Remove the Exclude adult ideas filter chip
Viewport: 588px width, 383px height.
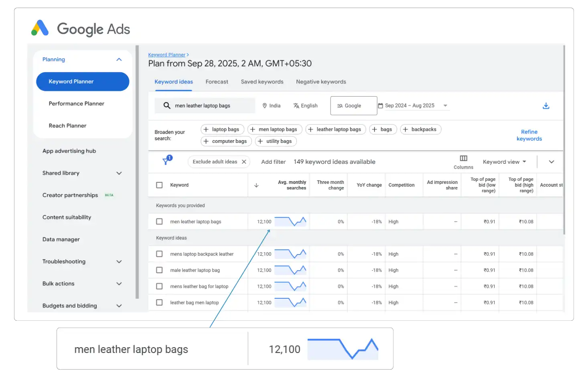click(x=244, y=161)
